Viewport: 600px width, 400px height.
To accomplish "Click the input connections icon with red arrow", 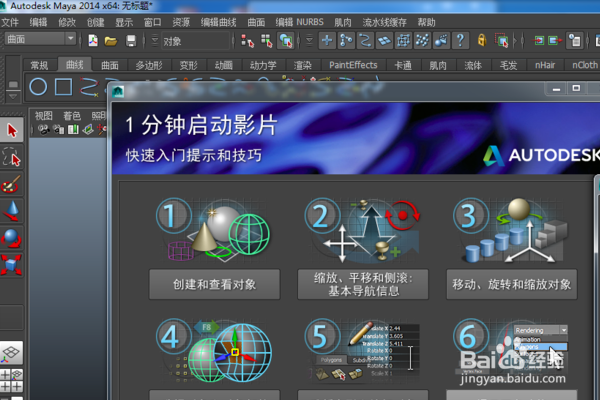I will tap(539, 40).
